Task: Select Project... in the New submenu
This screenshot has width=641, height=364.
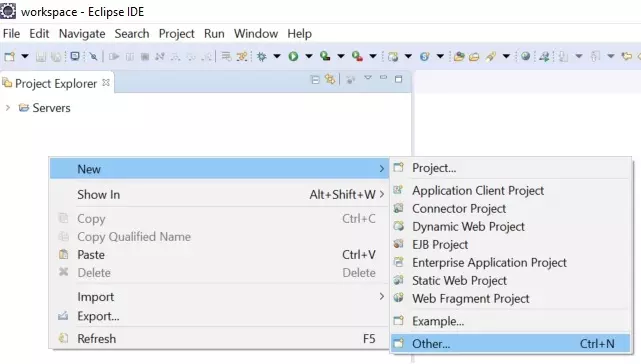Action: pos(510,168)
